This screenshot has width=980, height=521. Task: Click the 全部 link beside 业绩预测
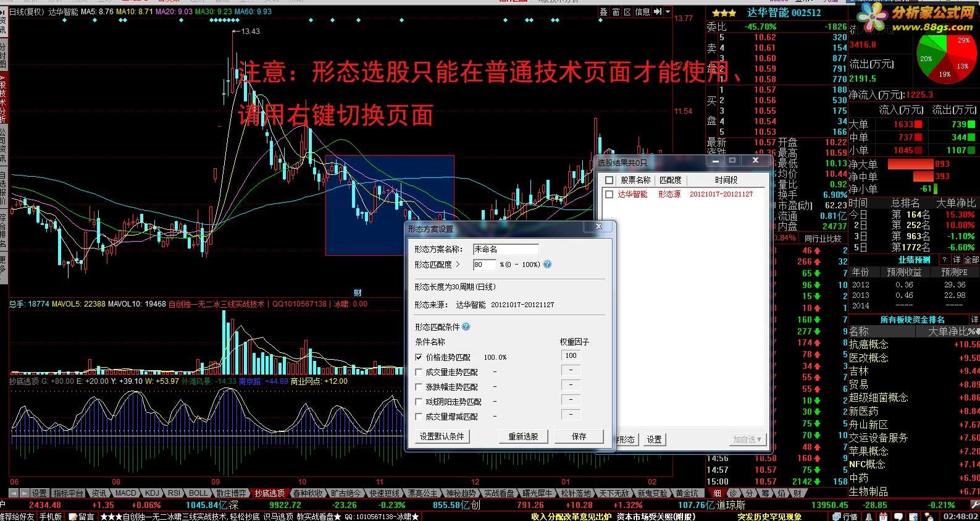point(971,260)
